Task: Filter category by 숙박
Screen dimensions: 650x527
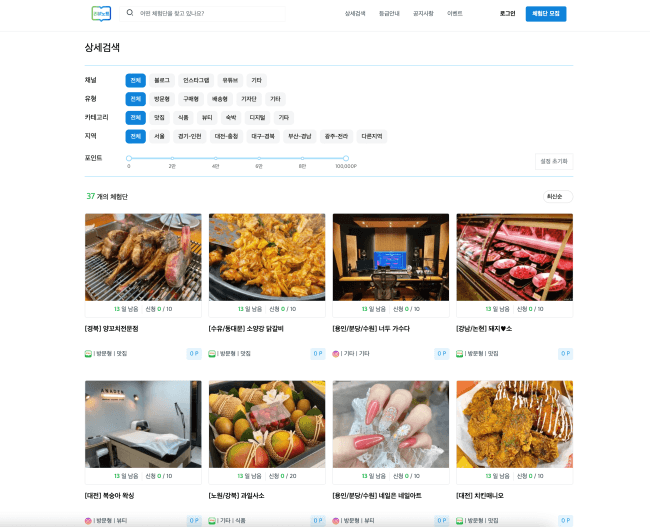Action: coord(231,118)
